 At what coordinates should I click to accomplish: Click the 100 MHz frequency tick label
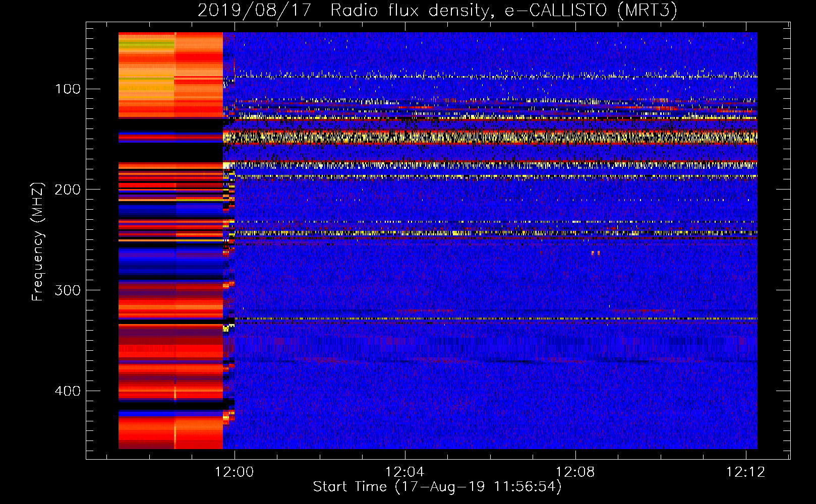tap(68, 89)
